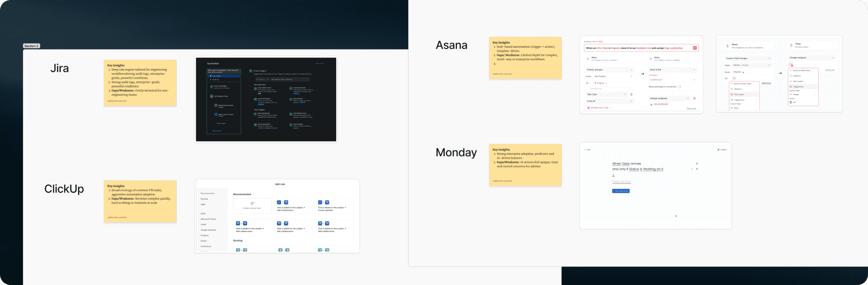Select the Asana key insights sticky note
The width and height of the screenshot is (868, 285).
coord(525,58)
